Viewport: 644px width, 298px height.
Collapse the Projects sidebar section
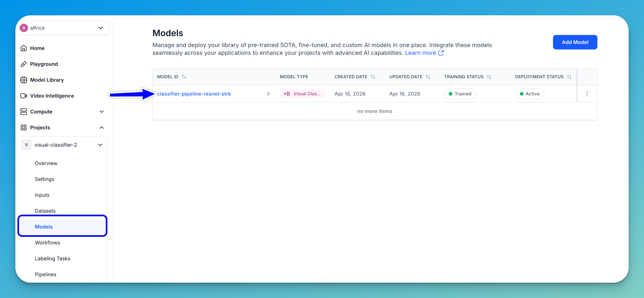click(x=102, y=128)
